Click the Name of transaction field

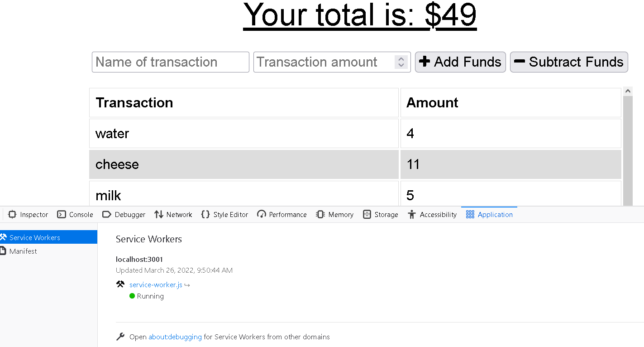coord(170,62)
